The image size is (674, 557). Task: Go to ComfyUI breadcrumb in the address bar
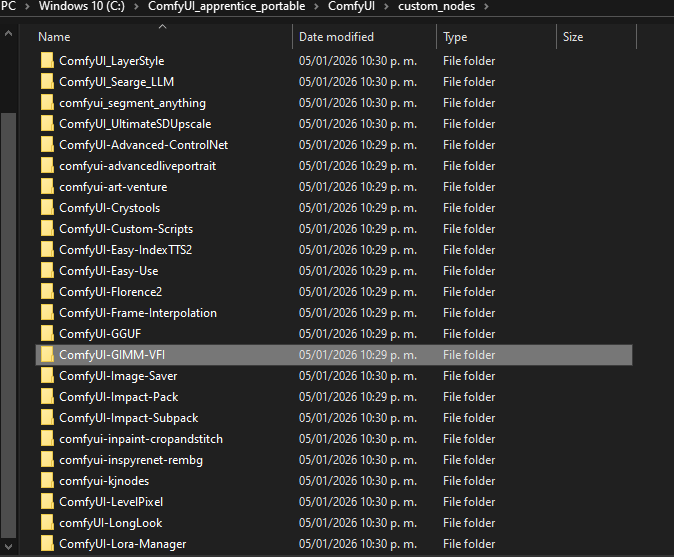(351, 6)
